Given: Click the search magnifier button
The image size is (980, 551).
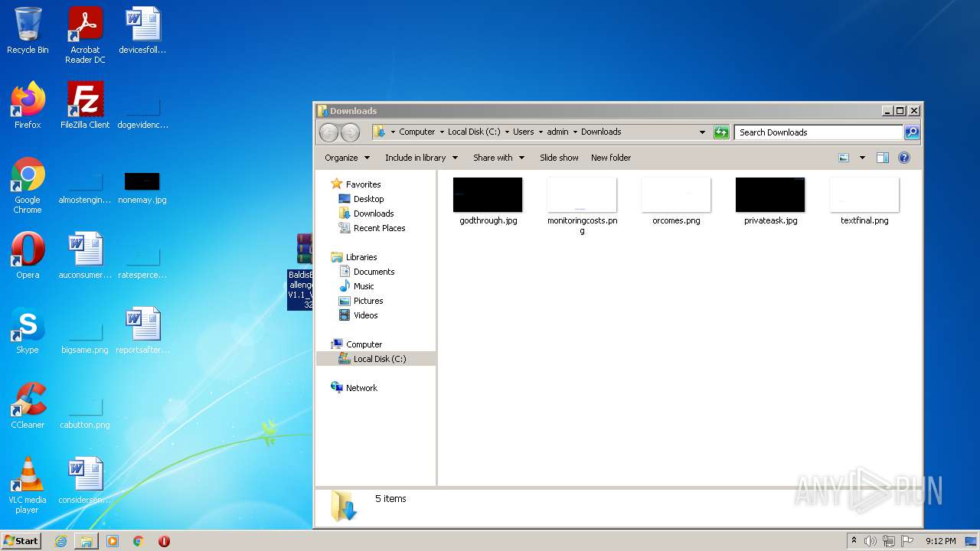Looking at the screenshot, I should click(x=911, y=132).
